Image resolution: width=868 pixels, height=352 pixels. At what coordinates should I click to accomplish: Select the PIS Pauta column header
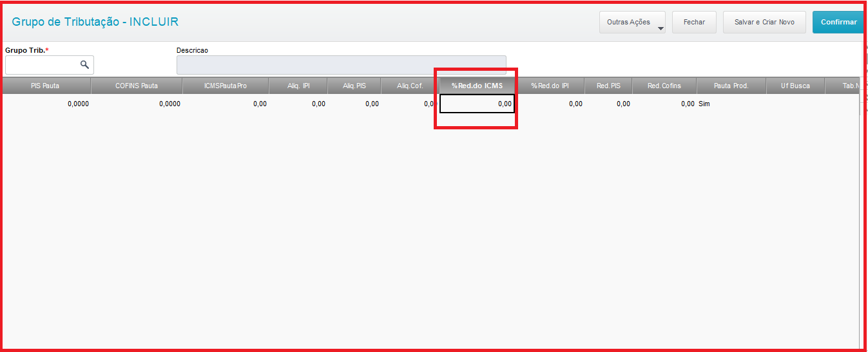(45, 86)
